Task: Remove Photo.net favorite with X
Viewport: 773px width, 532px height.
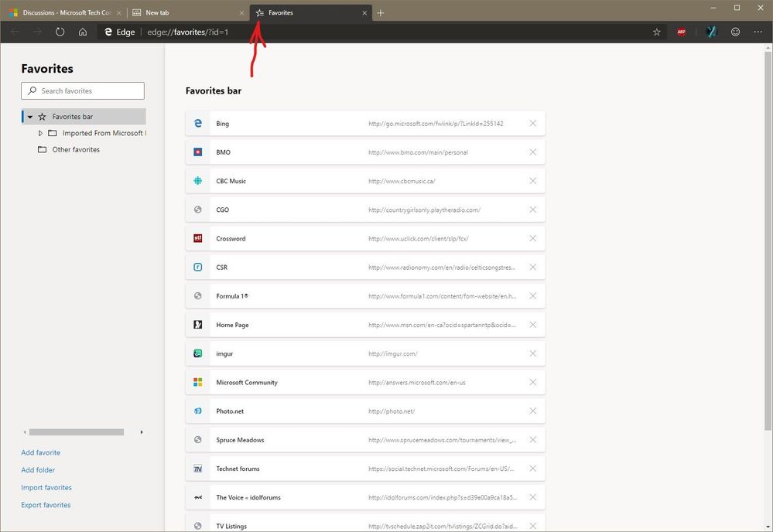Action: 533,411
